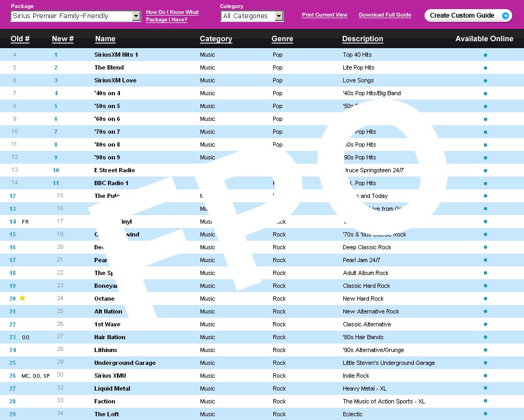Click the online dot for Octane
The image size is (524, 420).
click(486, 299)
